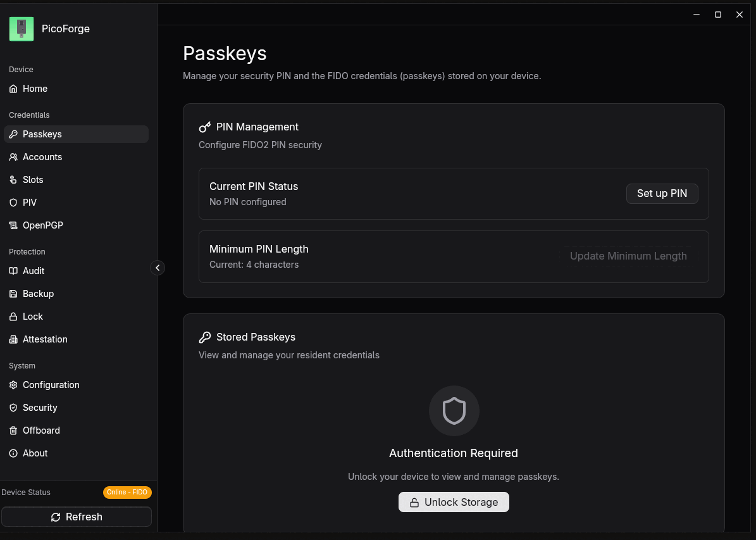Click the Online - FIDO status badge
Viewport: 756px width, 540px height.
coord(127,493)
